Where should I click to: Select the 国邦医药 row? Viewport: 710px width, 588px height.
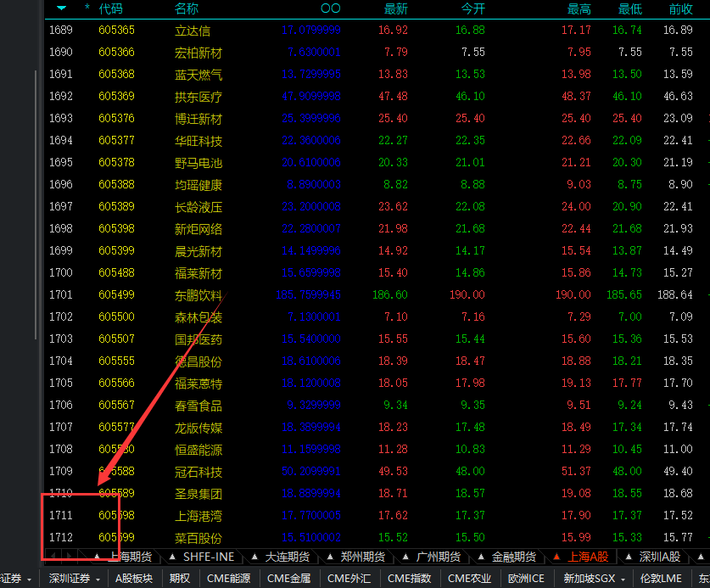(x=377, y=339)
